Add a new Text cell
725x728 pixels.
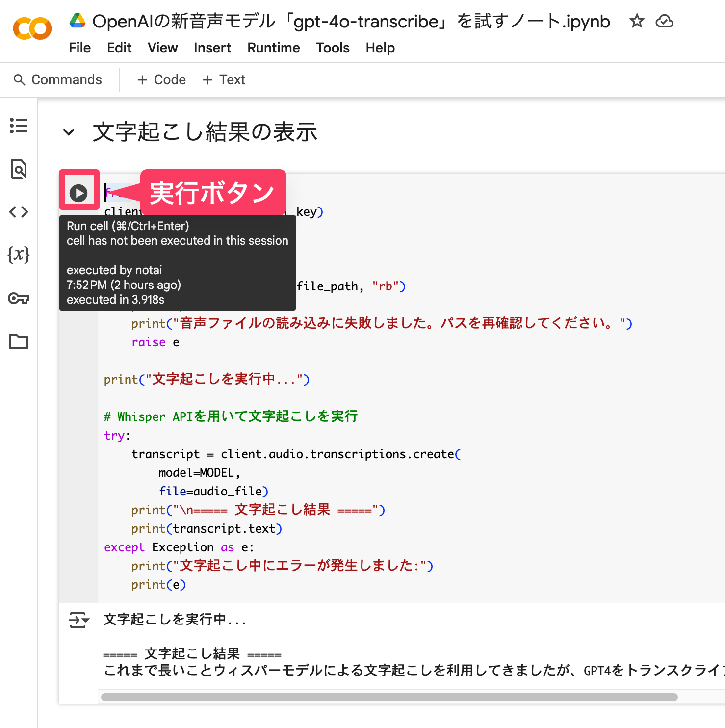click(224, 79)
